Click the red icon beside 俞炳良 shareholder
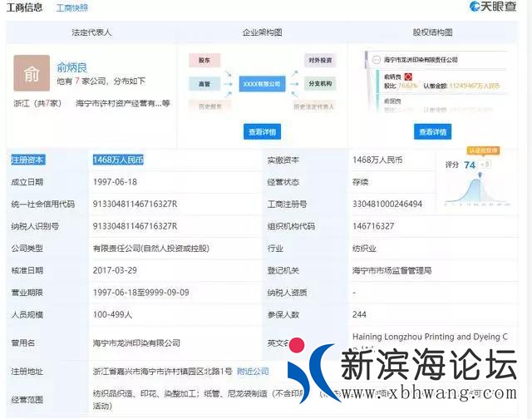 point(408,77)
